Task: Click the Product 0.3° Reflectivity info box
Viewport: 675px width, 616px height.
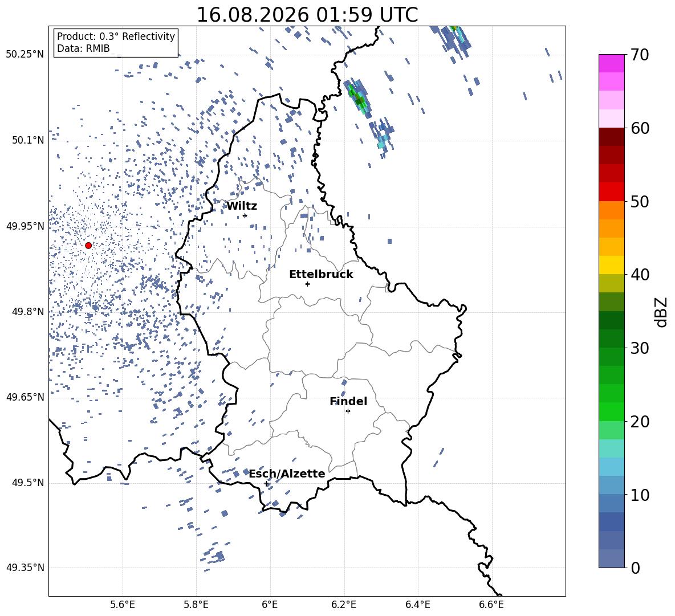Action: [x=116, y=42]
